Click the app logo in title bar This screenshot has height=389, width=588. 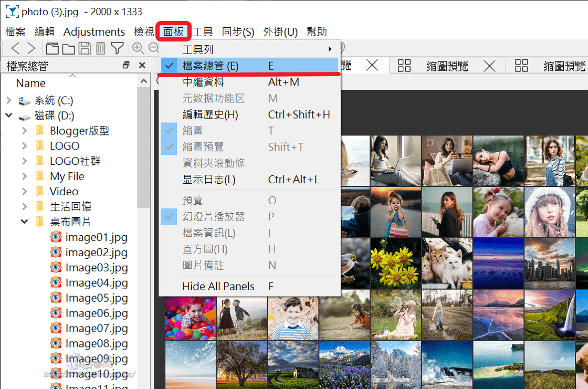pyautogui.click(x=13, y=12)
